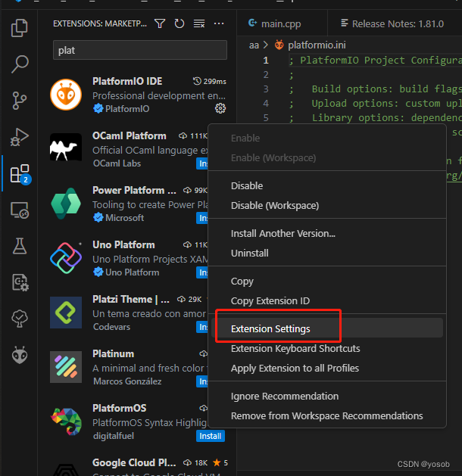Choose Uninstall from the context menu

click(327, 254)
